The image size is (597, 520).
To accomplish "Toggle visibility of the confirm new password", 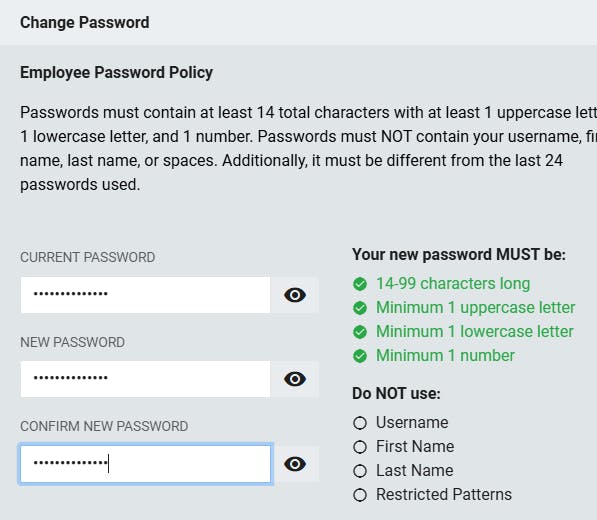I will click(x=295, y=464).
